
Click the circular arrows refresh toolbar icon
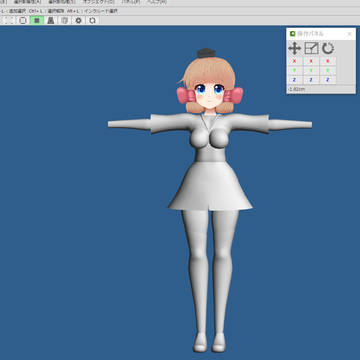pyautogui.click(x=92, y=20)
